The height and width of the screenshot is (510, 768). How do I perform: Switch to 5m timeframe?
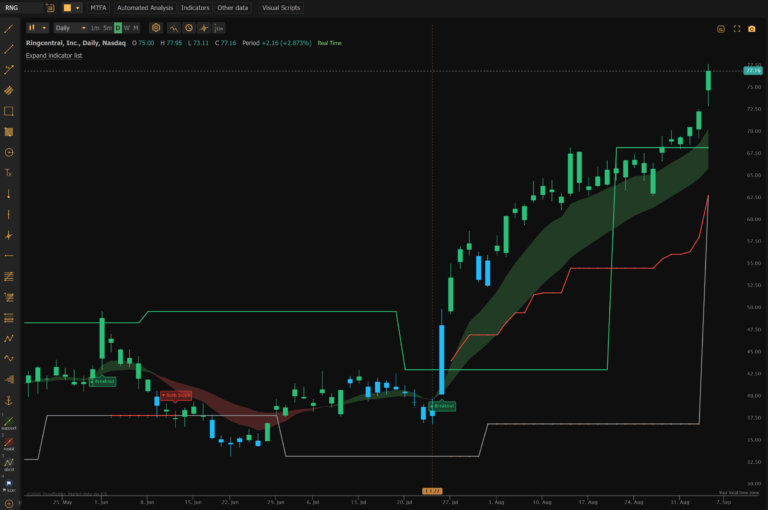[107, 28]
